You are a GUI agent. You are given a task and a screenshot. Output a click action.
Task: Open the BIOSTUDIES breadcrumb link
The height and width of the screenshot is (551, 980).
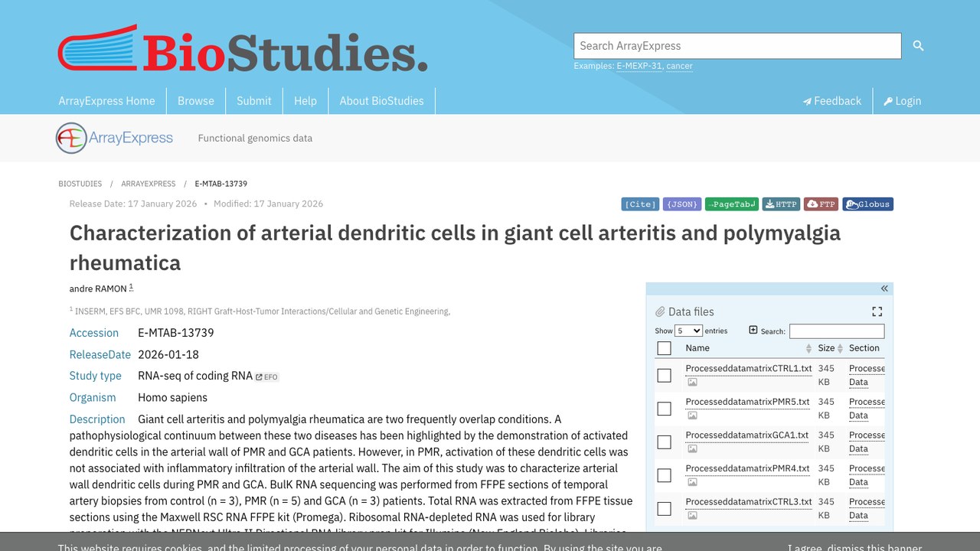[80, 184]
